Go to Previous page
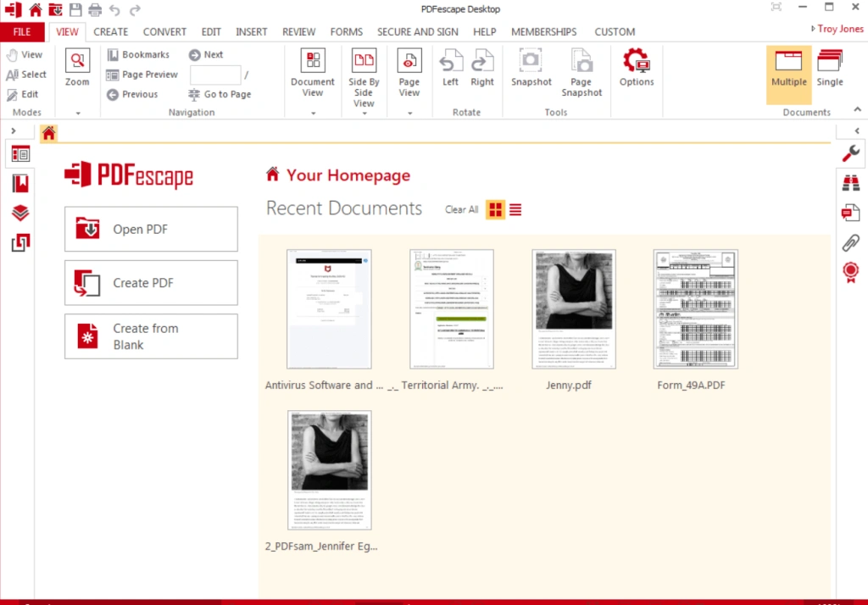Screen dimensions: 868x605 coord(132,94)
